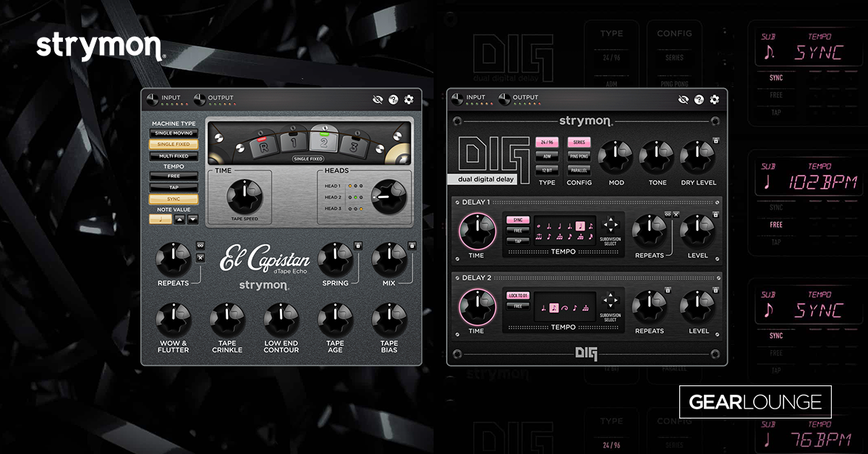Screen dimensions: 868x454
Task: Open the El Capistan settings gear
Action: (x=409, y=100)
